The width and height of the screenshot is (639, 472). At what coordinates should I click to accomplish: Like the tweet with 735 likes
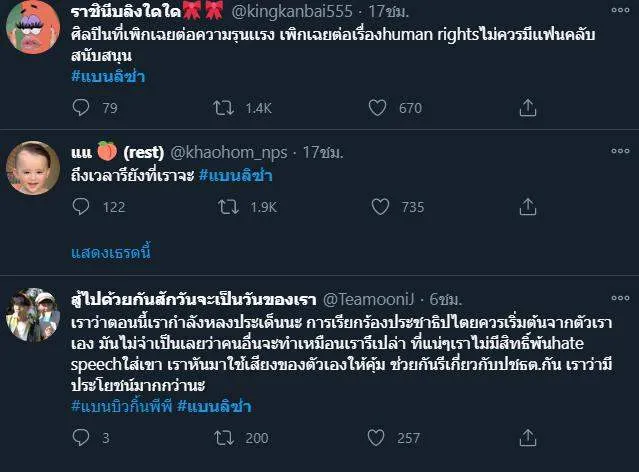379,207
